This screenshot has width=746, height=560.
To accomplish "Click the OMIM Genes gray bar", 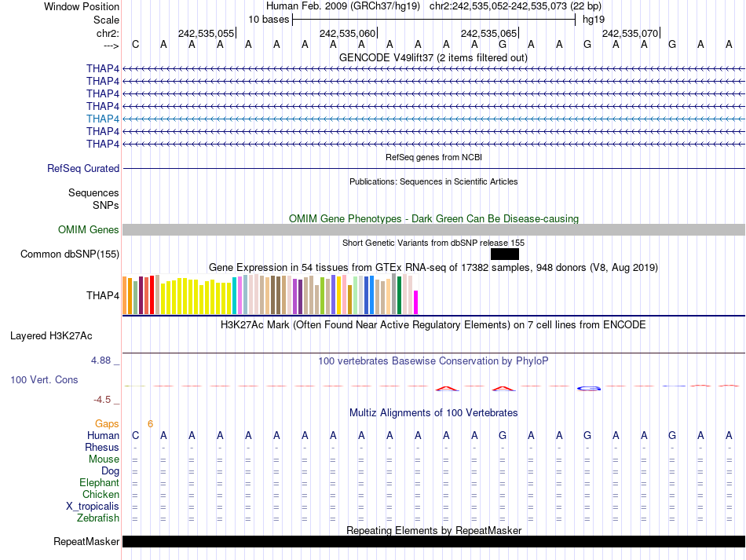I will [433, 229].
